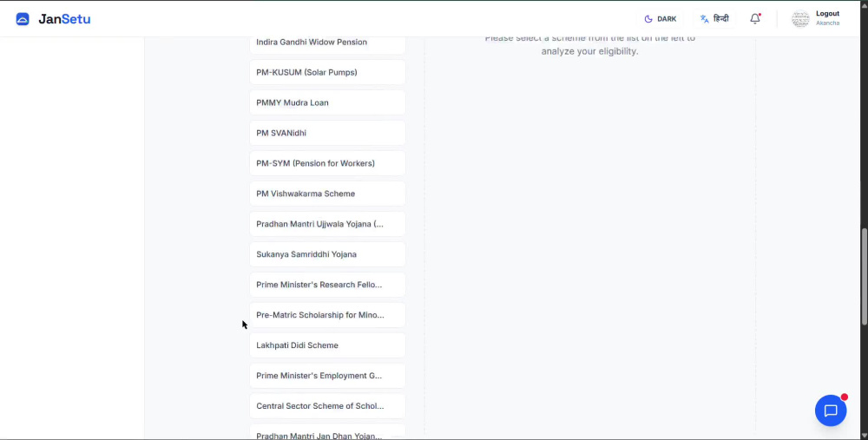
Task: Click Logout
Action: 827,14
